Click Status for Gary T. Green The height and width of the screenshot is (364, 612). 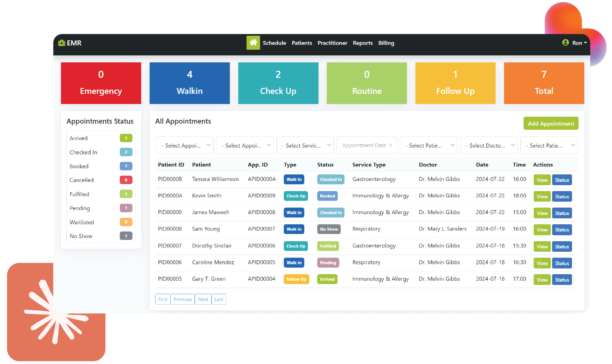(562, 280)
